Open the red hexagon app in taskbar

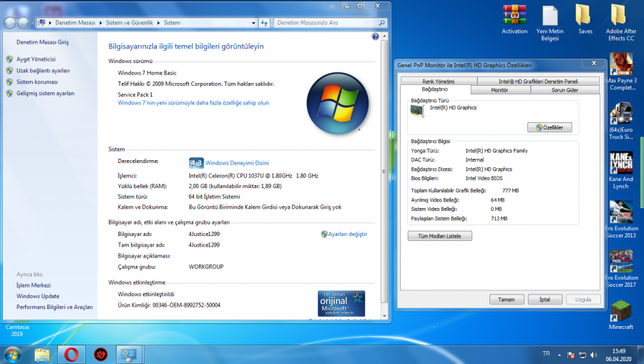(101, 354)
